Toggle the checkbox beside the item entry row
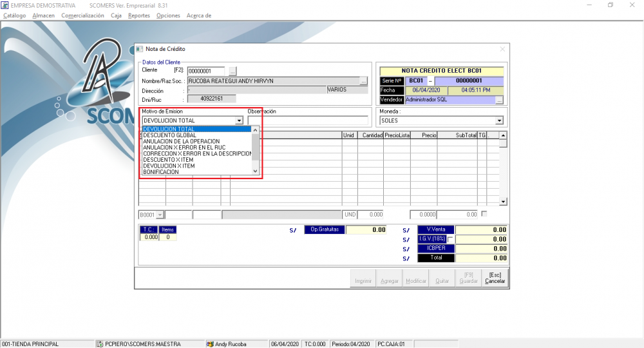The height and width of the screenshot is (348, 644). click(x=484, y=214)
